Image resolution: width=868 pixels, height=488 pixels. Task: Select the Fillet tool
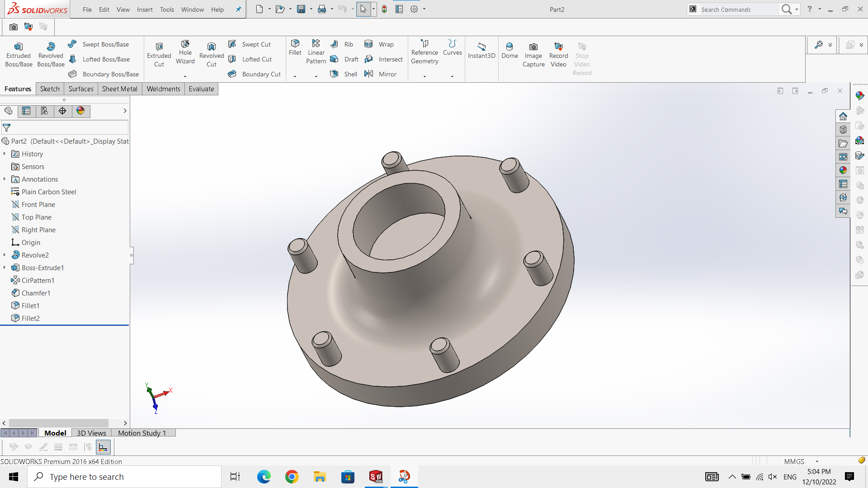295,47
